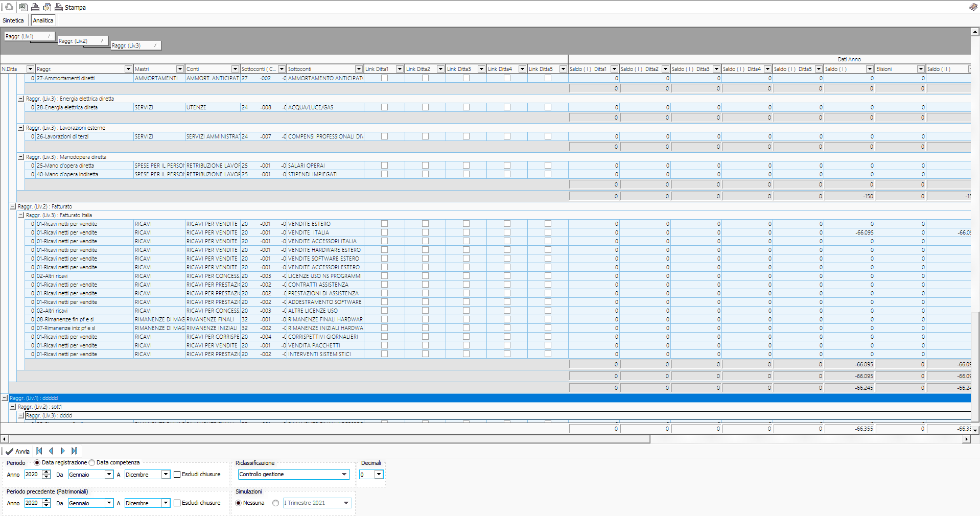Select the Data competenza radio button
This screenshot has height=516, width=980.
point(92,462)
